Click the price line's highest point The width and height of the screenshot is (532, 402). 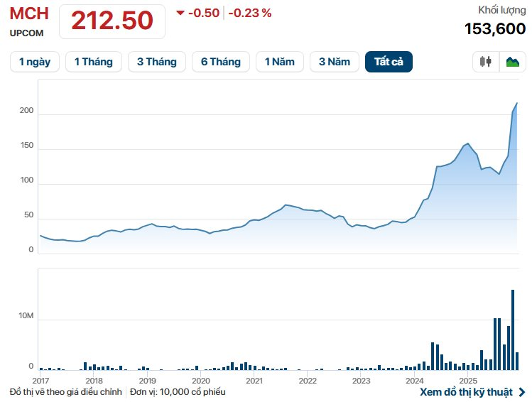516,104
